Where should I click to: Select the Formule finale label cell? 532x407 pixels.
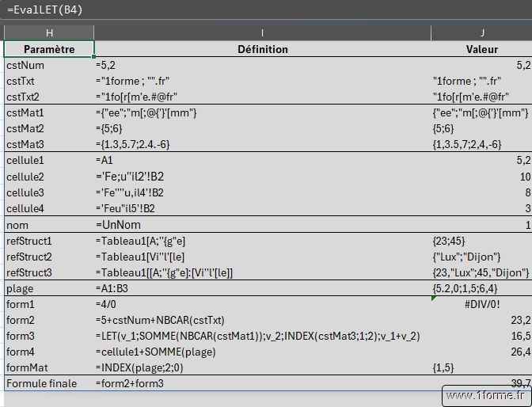[49, 384]
